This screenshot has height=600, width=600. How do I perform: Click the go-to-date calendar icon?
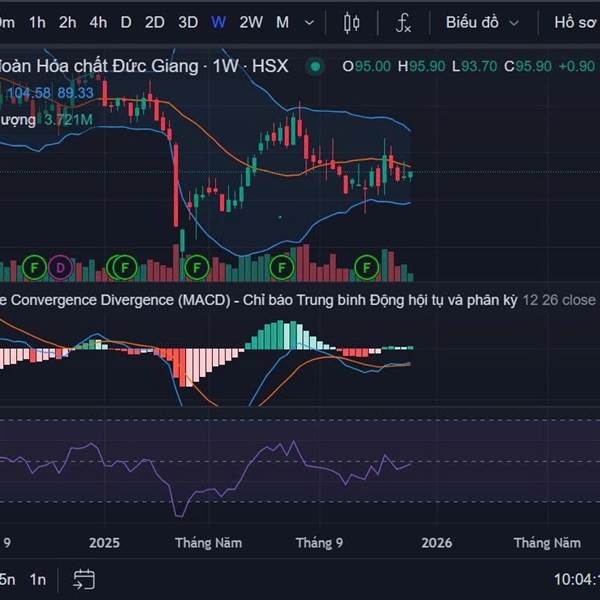(84, 578)
